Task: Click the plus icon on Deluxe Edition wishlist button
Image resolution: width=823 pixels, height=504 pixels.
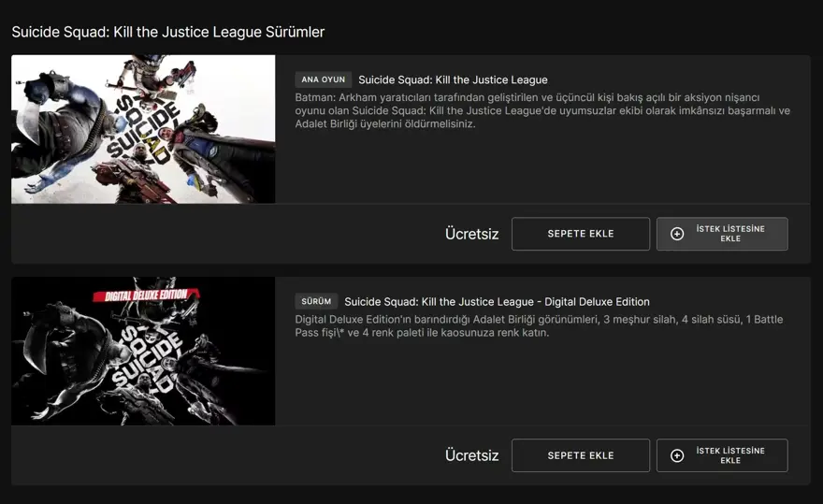Action: pos(677,455)
